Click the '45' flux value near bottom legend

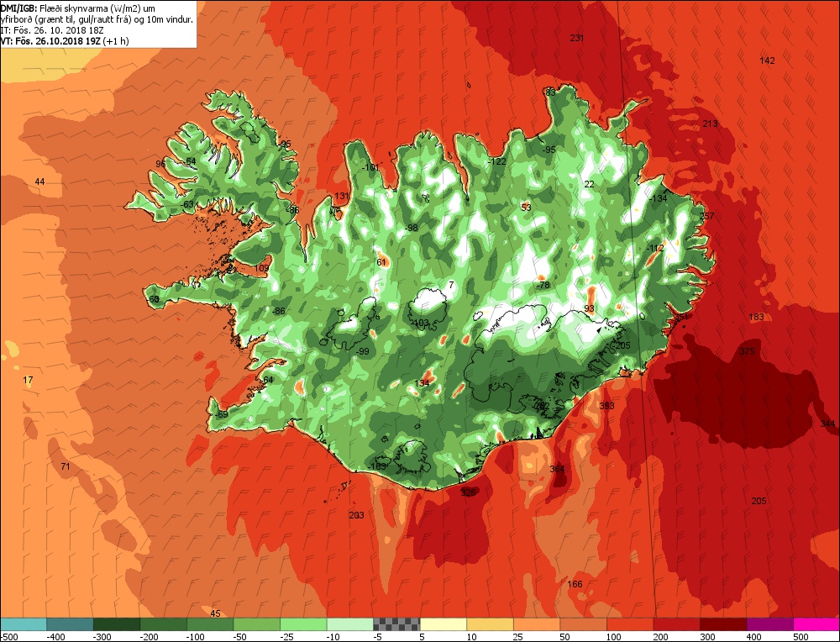click(215, 613)
